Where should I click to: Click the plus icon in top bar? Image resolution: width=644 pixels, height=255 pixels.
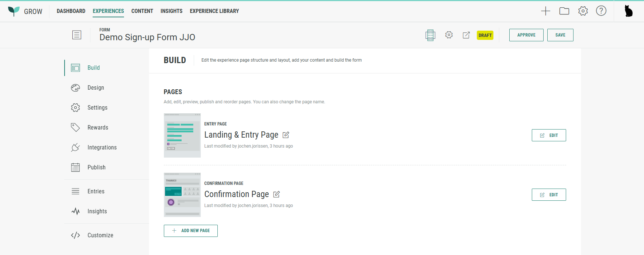tap(545, 11)
